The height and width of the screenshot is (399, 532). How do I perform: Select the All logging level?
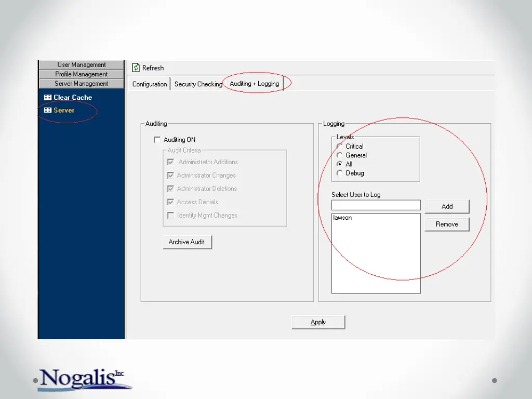pos(339,164)
